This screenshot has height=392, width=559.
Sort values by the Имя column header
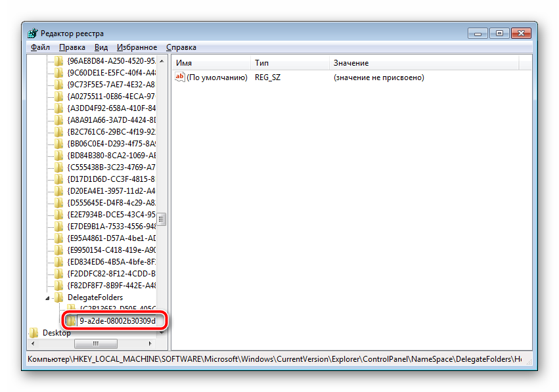click(210, 63)
